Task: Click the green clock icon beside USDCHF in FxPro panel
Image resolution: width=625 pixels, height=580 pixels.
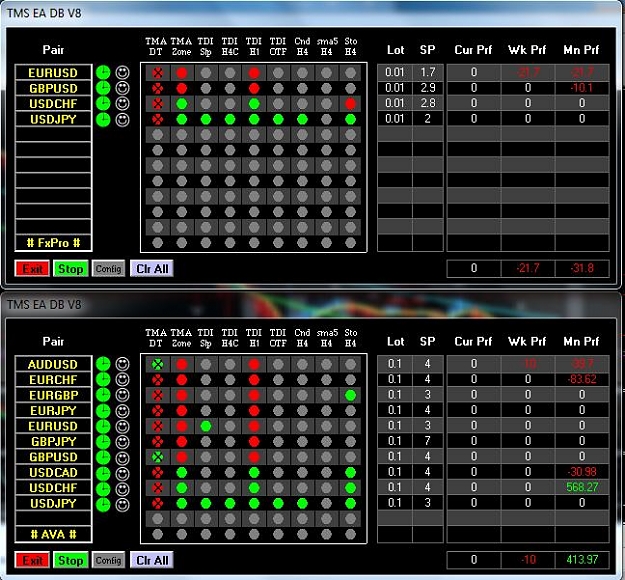Action: [x=103, y=104]
